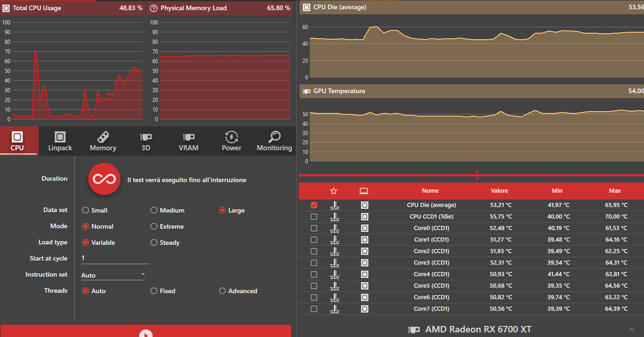
Task: Collapse the AMD Radeon RX 6700 XT section
Action: pos(632,330)
